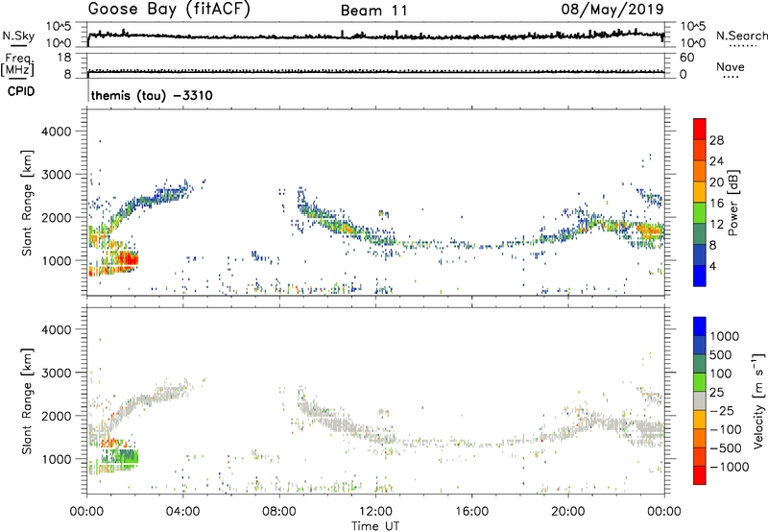The image size is (768, 532).
Task: Pick the gray segment of Velocity colorbar
Action: pos(700,401)
